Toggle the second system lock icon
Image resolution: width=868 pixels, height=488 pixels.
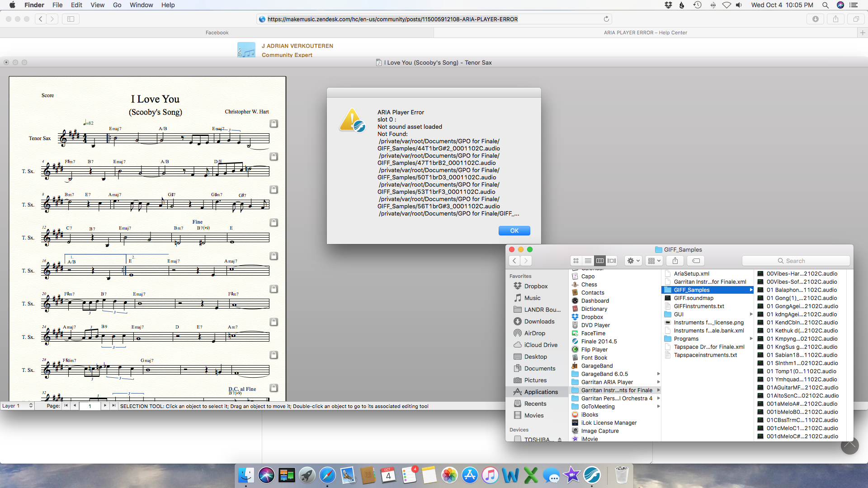click(x=274, y=156)
